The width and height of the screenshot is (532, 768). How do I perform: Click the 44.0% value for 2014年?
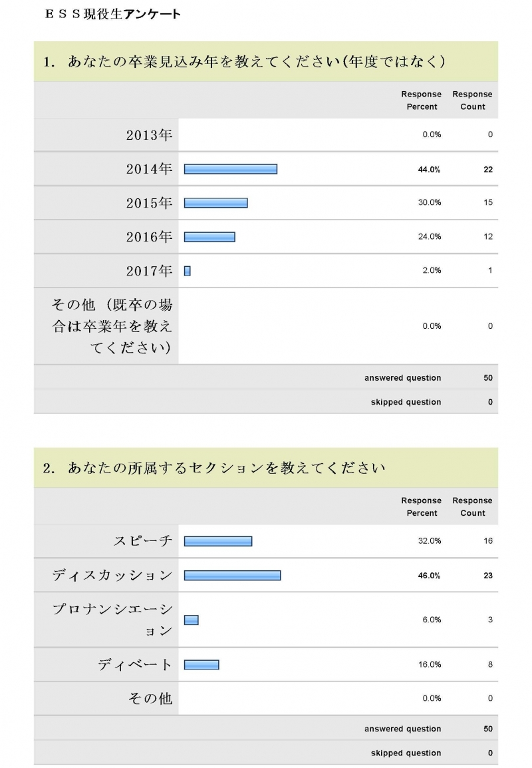coord(429,170)
